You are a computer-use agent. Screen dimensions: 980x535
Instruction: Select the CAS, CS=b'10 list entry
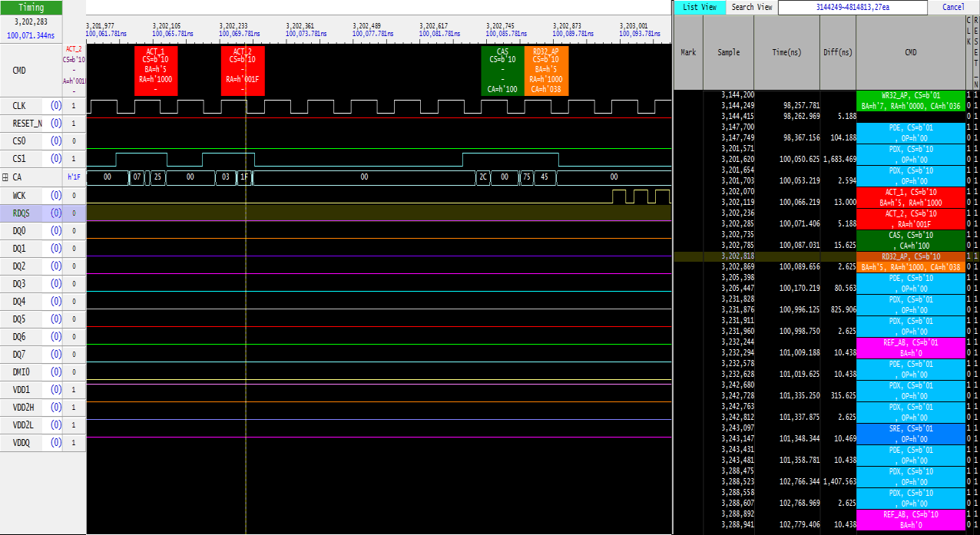910,240
